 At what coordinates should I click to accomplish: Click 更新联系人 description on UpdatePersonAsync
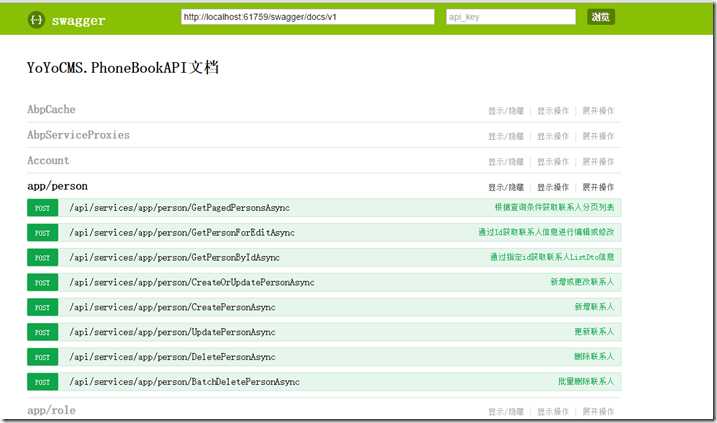[594, 332]
